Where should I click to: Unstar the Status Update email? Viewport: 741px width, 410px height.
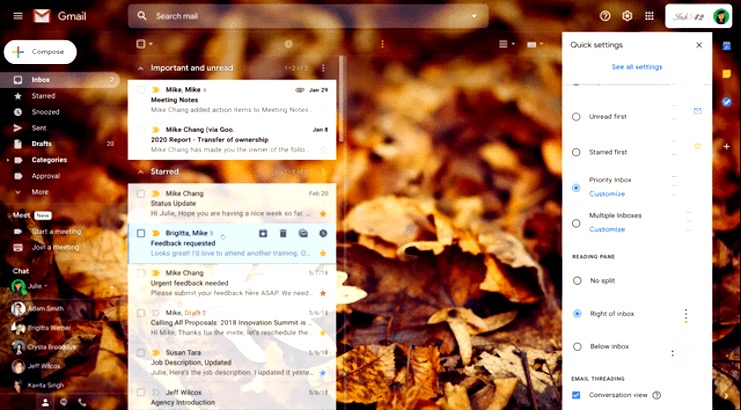click(x=323, y=214)
